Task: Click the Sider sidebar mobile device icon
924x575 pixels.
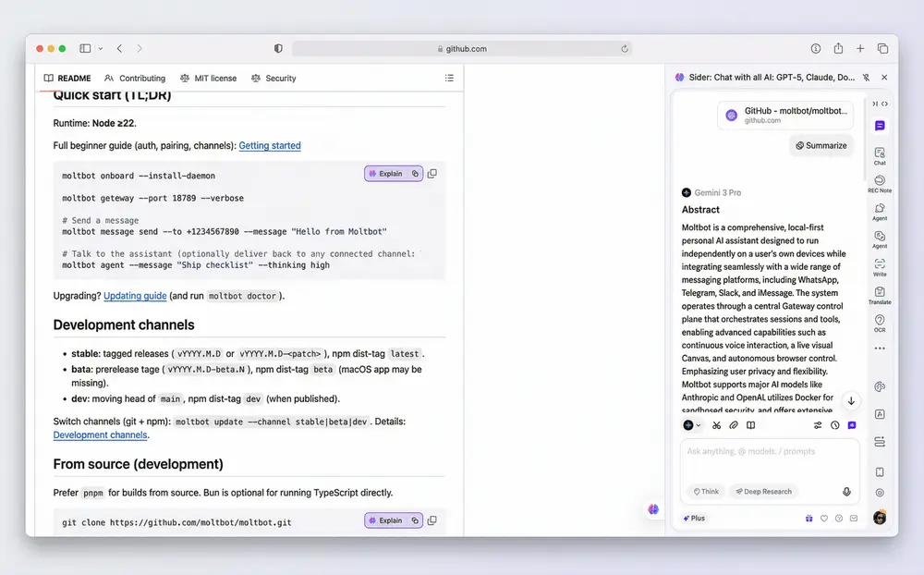Action: tap(880, 471)
